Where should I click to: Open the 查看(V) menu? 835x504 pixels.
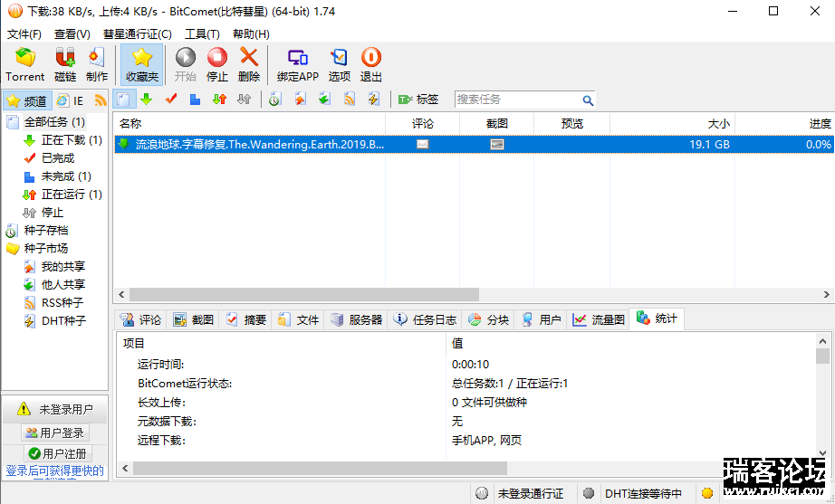pos(72,34)
